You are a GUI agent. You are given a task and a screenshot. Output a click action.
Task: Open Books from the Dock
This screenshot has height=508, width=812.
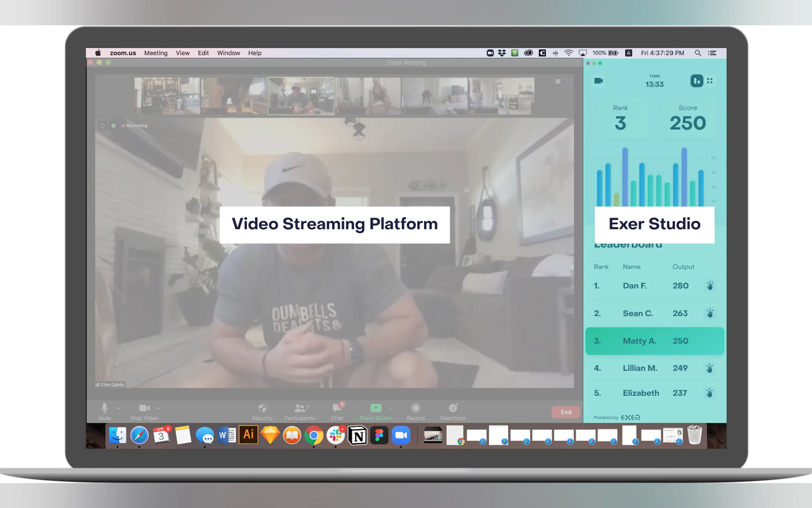[292, 435]
